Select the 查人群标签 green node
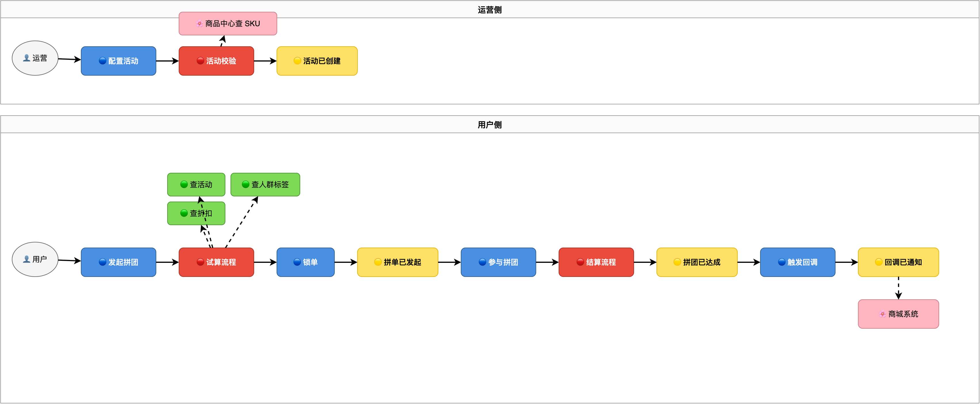Image resolution: width=980 pixels, height=404 pixels. coord(265,184)
